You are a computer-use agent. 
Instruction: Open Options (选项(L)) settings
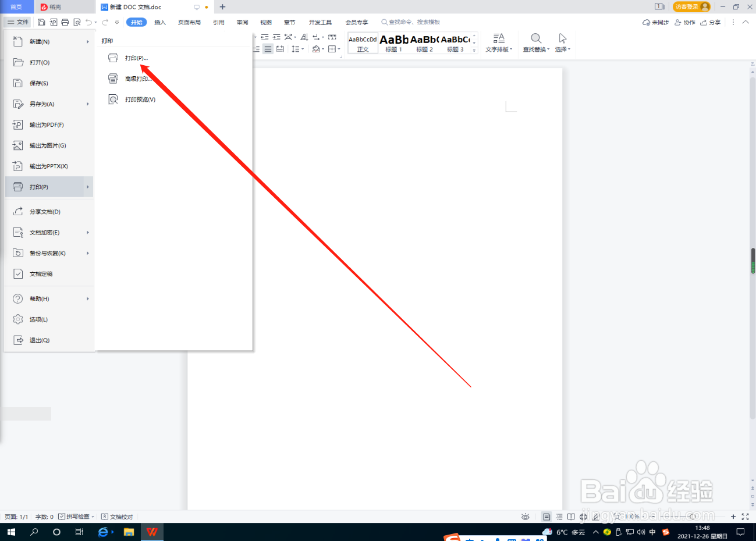[49, 319]
